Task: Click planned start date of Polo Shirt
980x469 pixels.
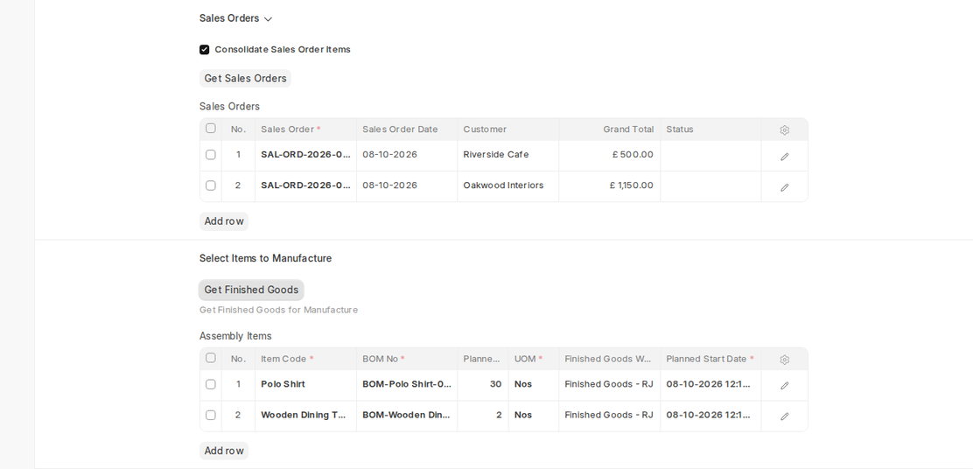Action: 710,384
